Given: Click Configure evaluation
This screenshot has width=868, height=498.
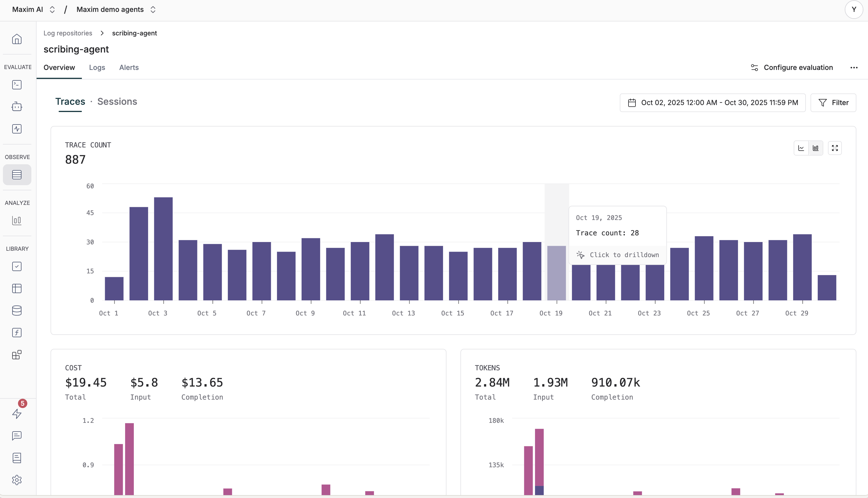Looking at the screenshot, I should [x=792, y=67].
